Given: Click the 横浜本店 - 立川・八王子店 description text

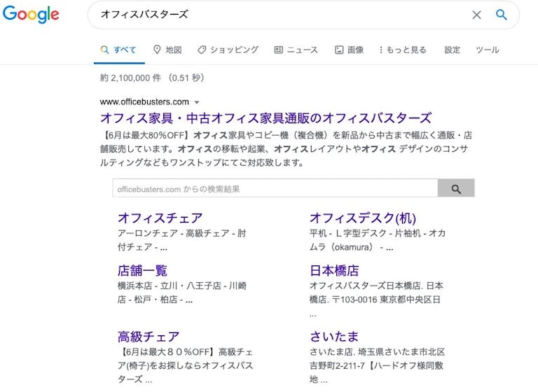Looking at the screenshot, I should [182, 293].
